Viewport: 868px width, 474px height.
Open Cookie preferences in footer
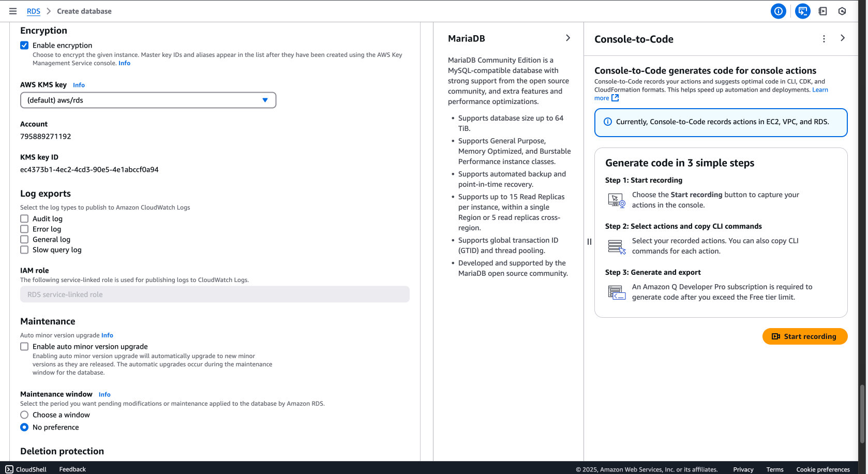coord(823,470)
